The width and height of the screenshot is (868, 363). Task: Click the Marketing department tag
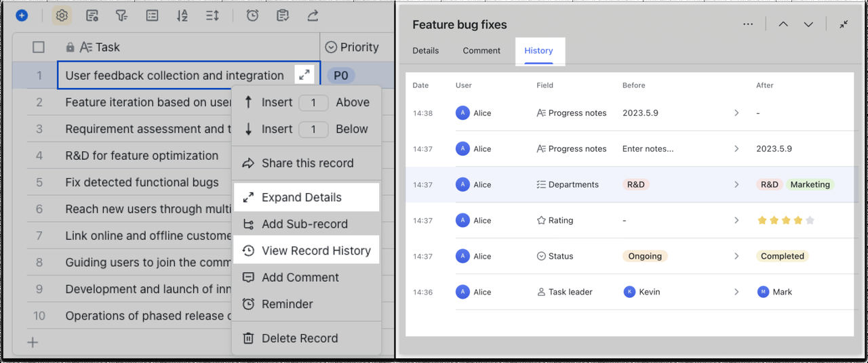coord(810,184)
